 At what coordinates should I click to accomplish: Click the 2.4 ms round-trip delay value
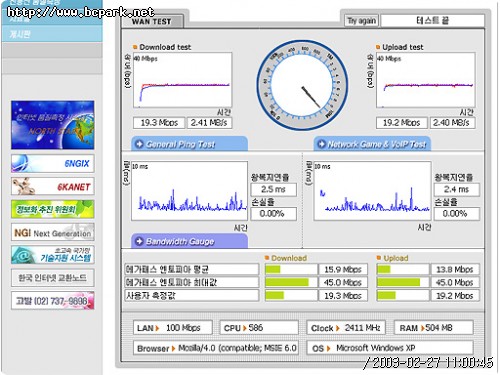[x=457, y=189]
